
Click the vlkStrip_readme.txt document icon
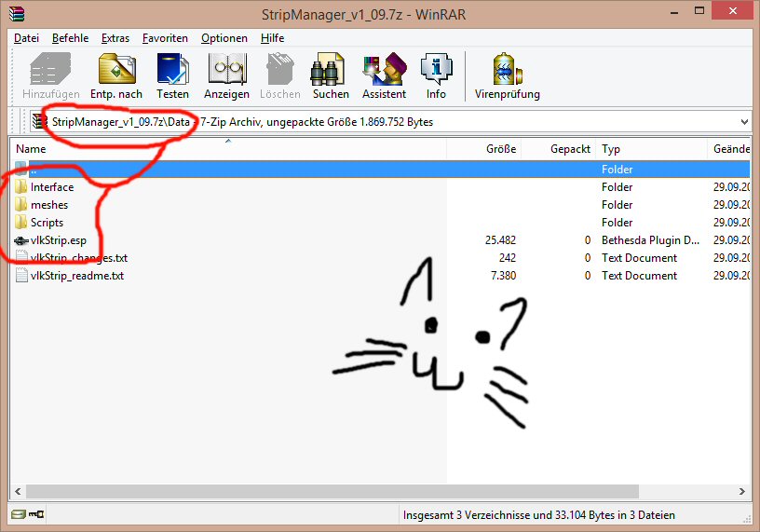(21, 276)
